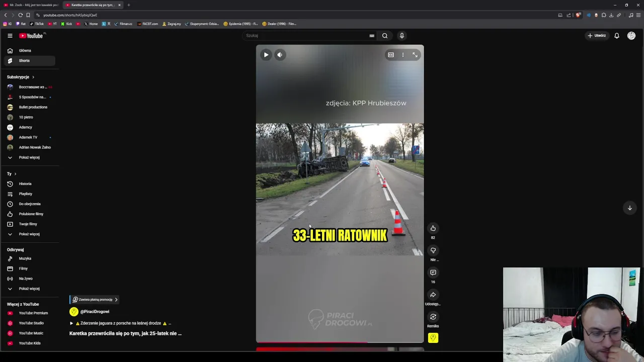Screen dimensions: 644x362
Task: Open the 5 Sposobów na... channel
Action: tap(30, 97)
